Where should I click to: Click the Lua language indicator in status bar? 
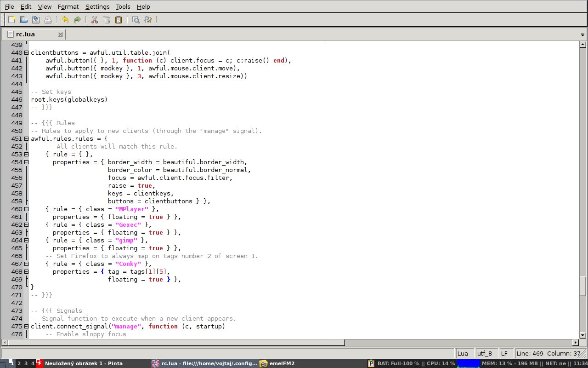pos(463,353)
